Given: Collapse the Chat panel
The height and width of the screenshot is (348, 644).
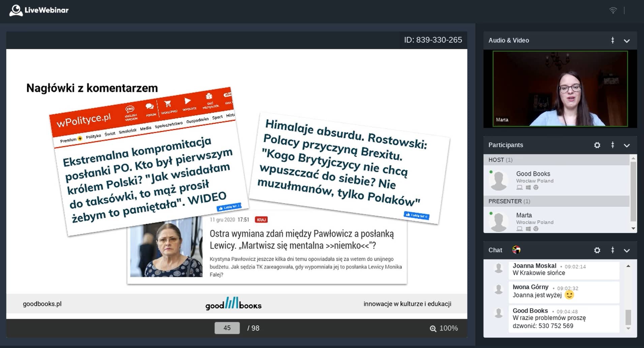Looking at the screenshot, I should point(627,251).
